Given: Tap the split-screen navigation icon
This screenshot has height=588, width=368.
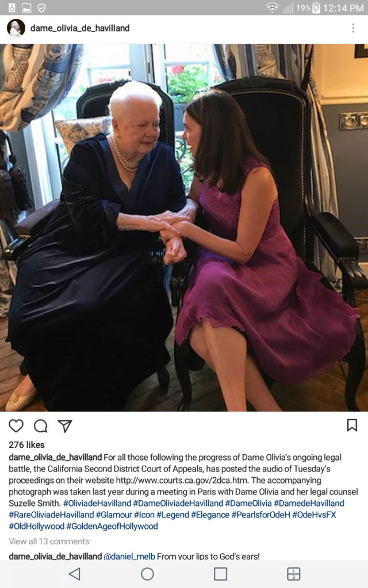Looking at the screenshot, I should 293,574.
